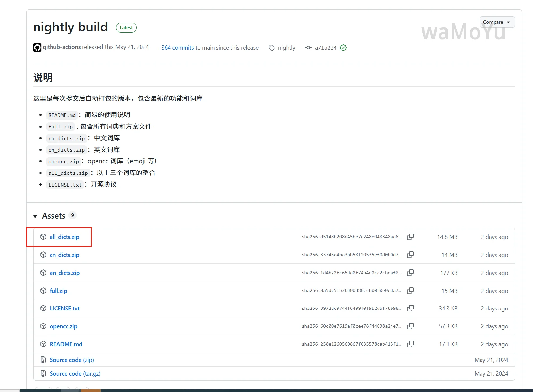Copy the SHA256 hash for opencc.zip
533x392 pixels.
(x=410, y=326)
